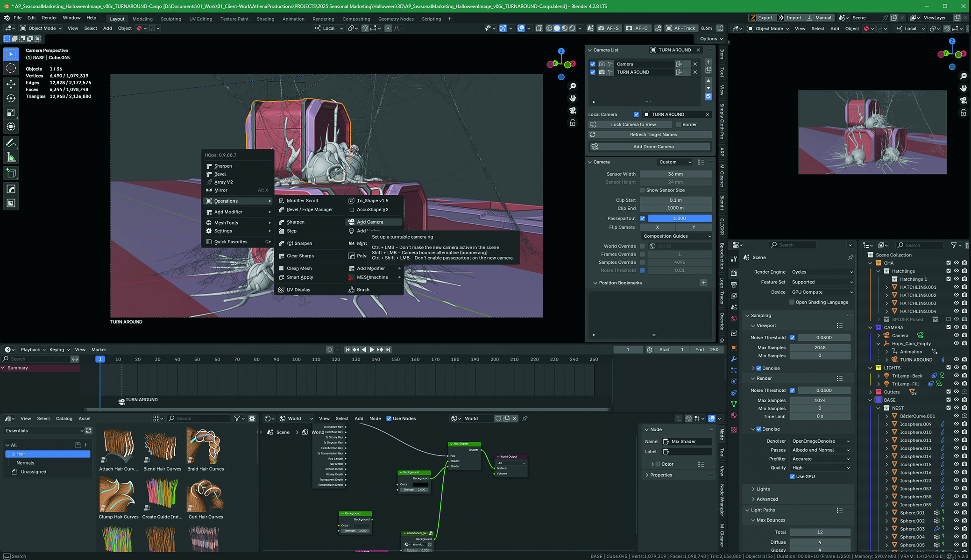Toggle the snapping magnet icon in viewport header
971x560 pixels.
[x=366, y=28]
